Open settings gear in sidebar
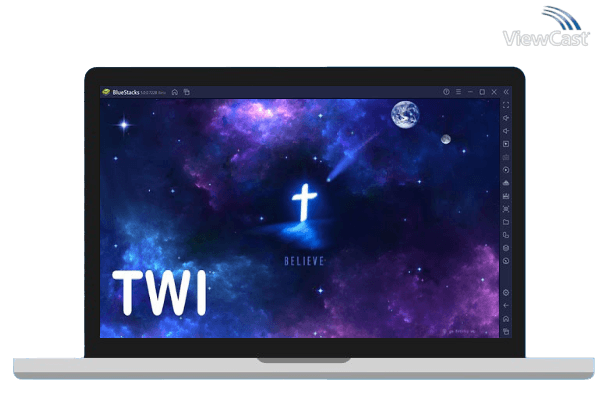The image size is (602, 414). pos(506,293)
